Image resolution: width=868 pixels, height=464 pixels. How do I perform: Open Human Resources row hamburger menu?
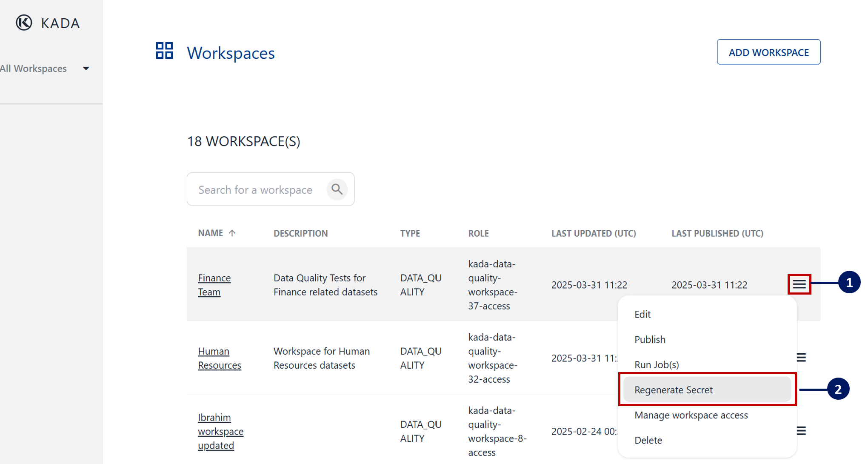coord(801,358)
